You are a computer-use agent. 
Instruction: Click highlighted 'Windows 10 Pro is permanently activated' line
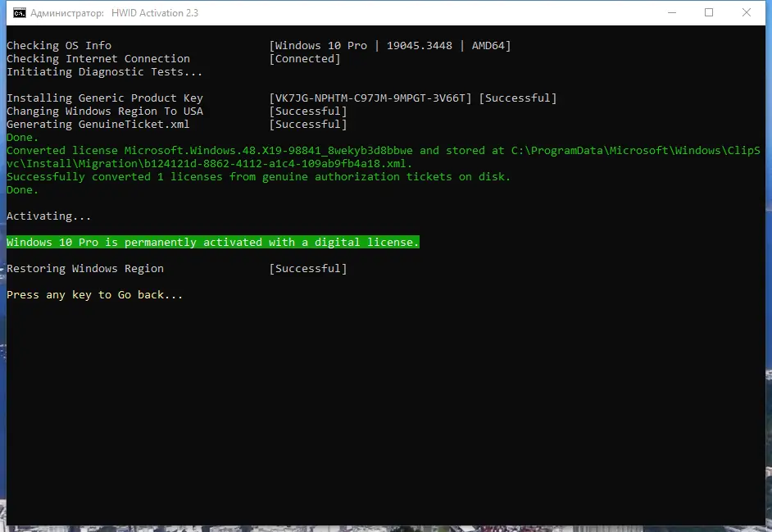(x=213, y=243)
